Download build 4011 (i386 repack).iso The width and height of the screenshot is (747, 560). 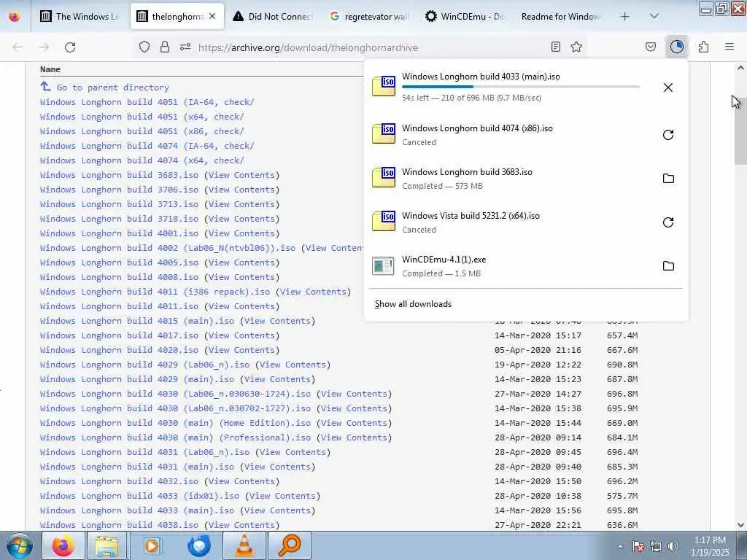[155, 292]
